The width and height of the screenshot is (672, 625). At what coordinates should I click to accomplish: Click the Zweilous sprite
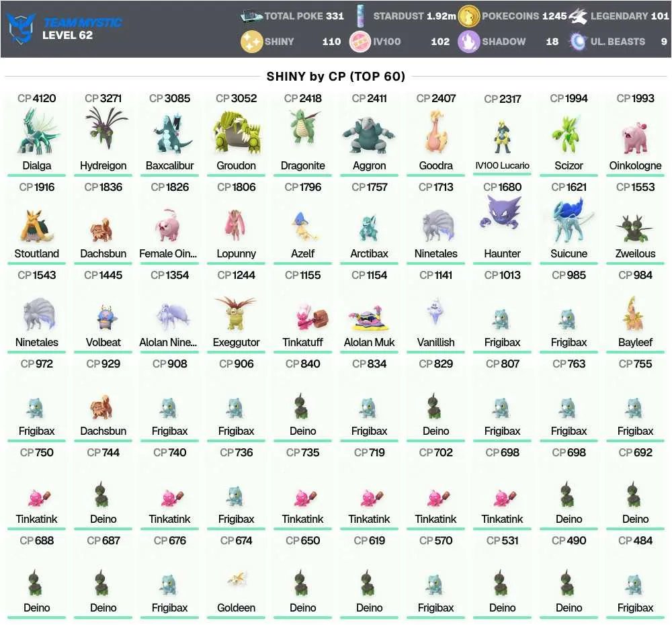click(635, 228)
